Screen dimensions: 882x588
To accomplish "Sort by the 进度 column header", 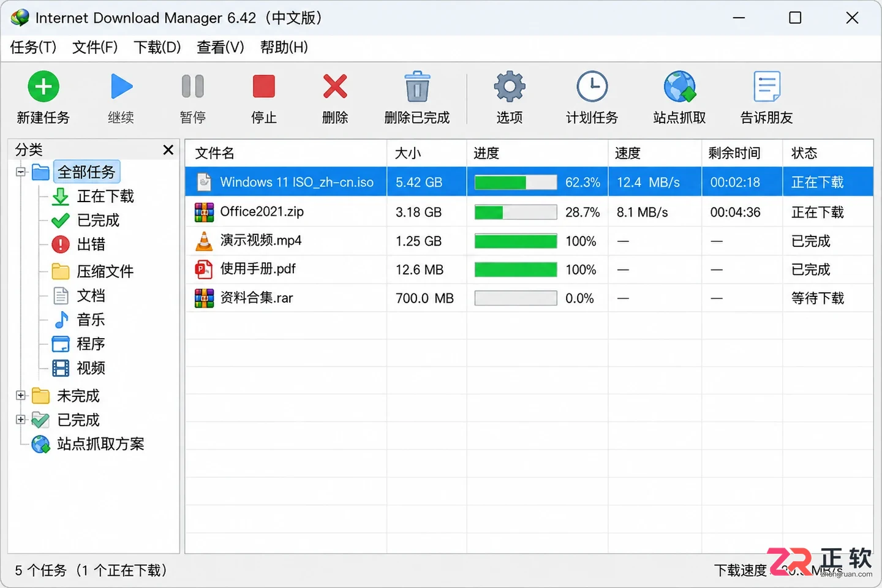I will [x=538, y=153].
